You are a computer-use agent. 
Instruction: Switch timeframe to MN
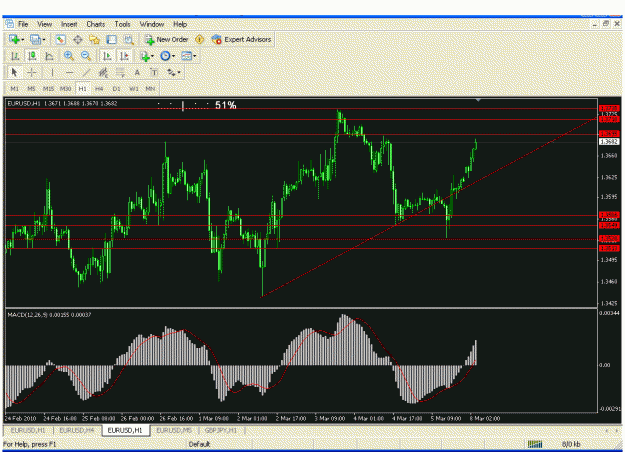pyautogui.click(x=150, y=88)
